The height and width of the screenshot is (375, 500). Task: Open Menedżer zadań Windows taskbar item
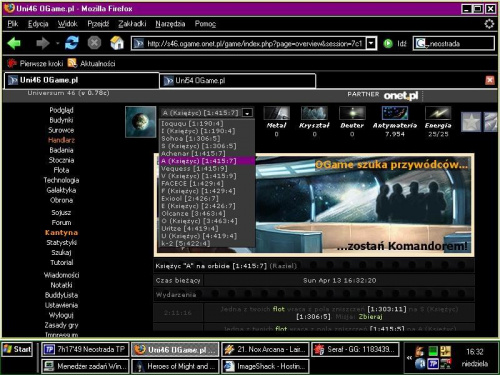85,366
